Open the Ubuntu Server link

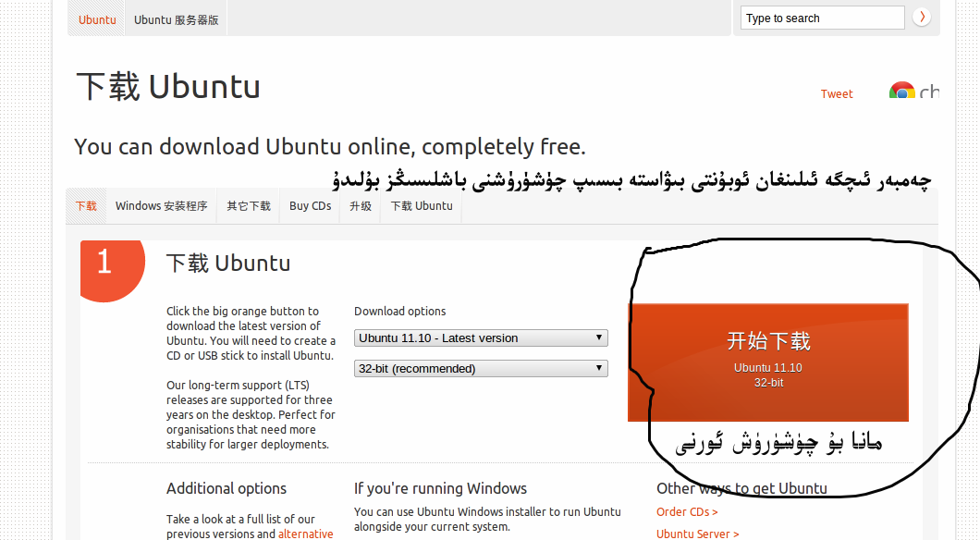697,534
